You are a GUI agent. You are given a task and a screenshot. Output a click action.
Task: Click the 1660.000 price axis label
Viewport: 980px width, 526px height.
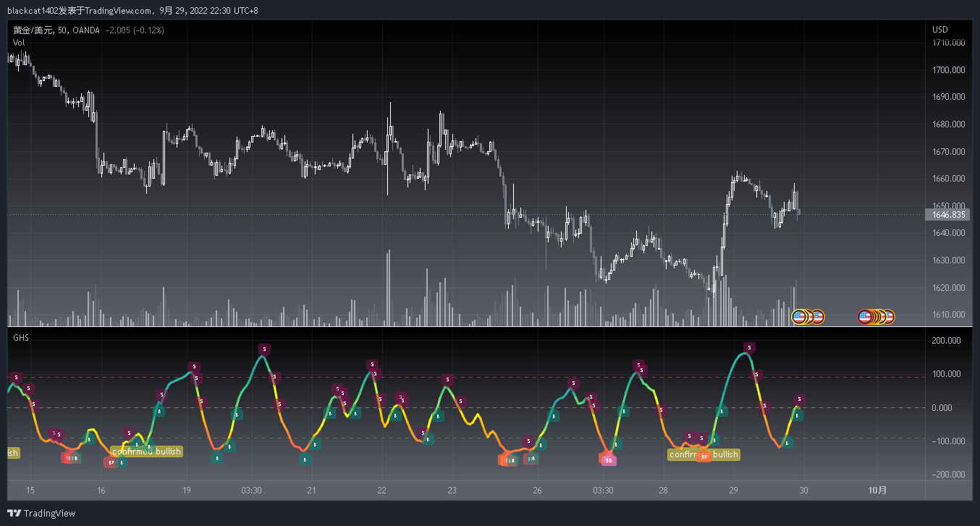(x=949, y=179)
